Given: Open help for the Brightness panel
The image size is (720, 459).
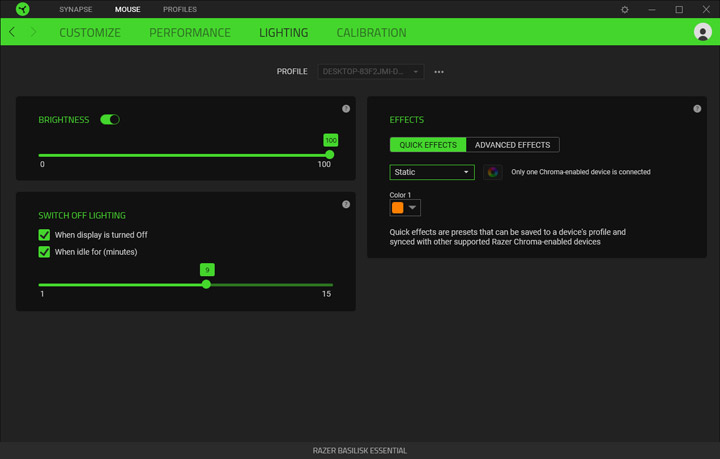Looking at the screenshot, I should [x=346, y=109].
